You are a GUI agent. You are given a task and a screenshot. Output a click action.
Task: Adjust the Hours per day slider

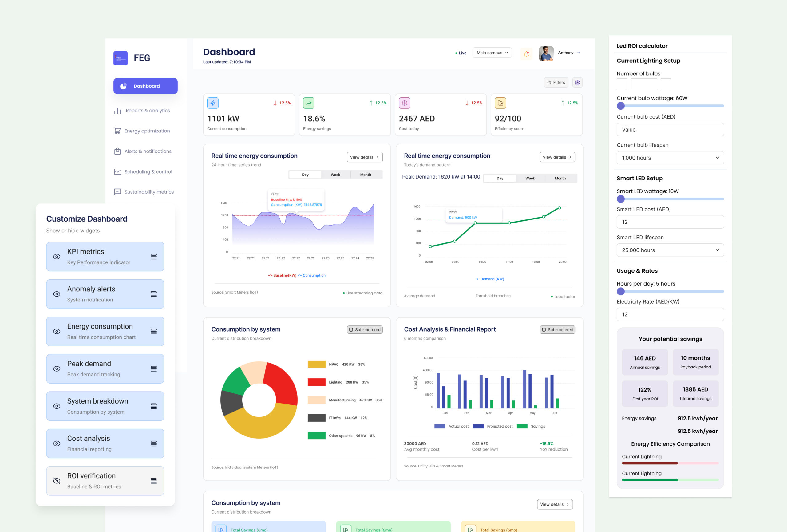(621, 291)
